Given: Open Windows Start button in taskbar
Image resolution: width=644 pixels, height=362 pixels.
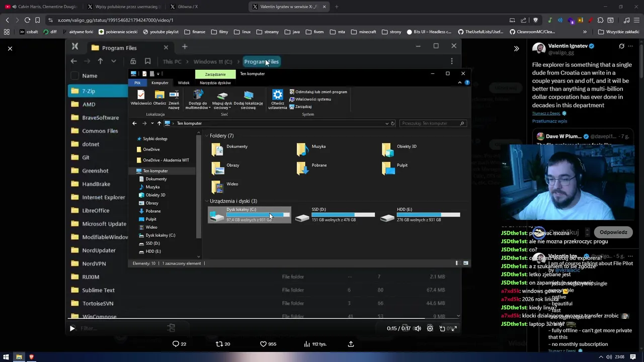Looking at the screenshot, I should point(7,357).
